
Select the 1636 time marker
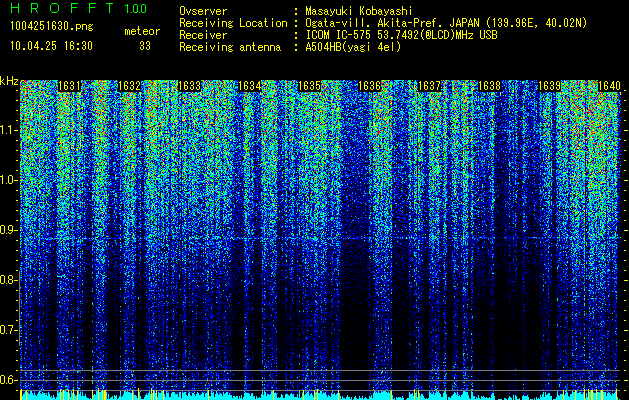click(369, 86)
